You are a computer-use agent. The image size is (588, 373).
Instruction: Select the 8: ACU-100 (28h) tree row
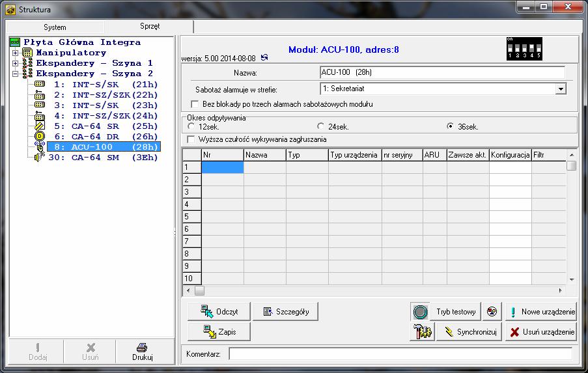pos(104,146)
